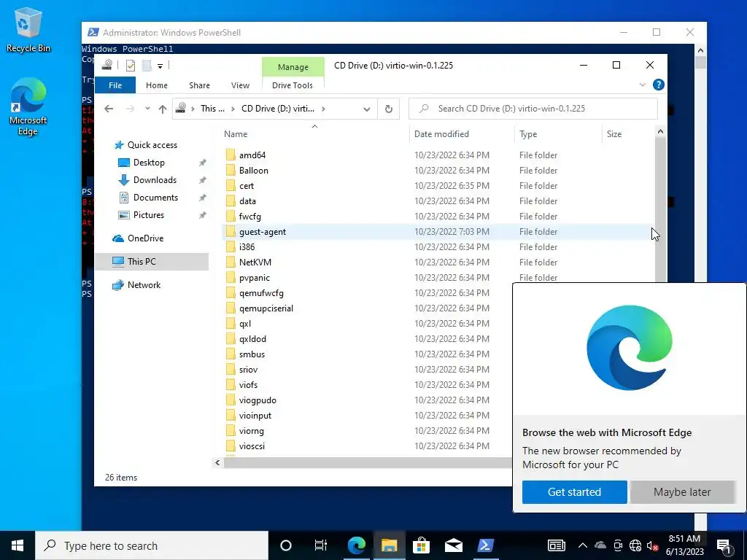Select the Balloon folder icon
This screenshot has width=747, height=560.
(231, 170)
